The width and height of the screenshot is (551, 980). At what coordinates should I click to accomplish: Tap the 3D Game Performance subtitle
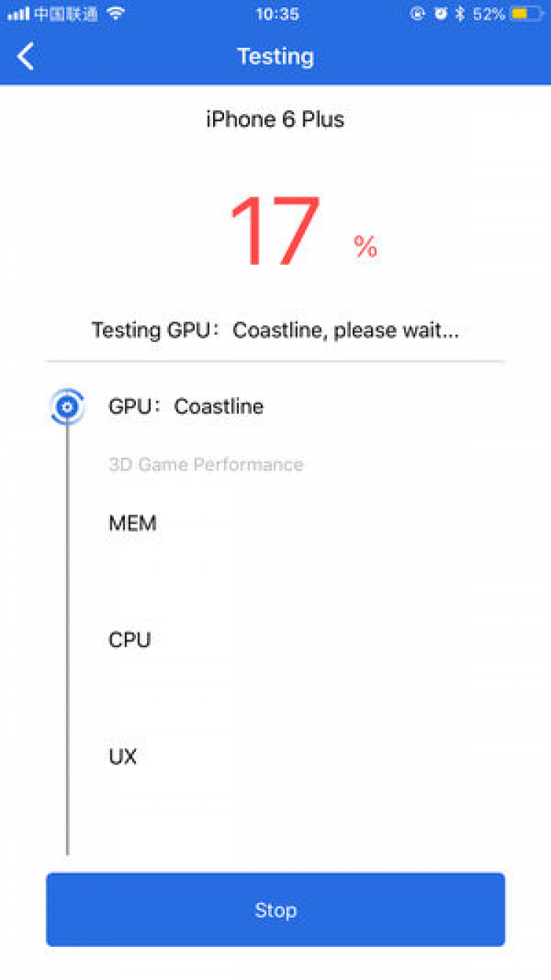point(206,465)
